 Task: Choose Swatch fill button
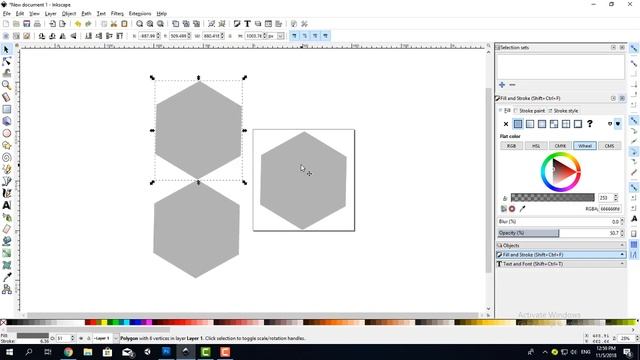tap(578, 124)
